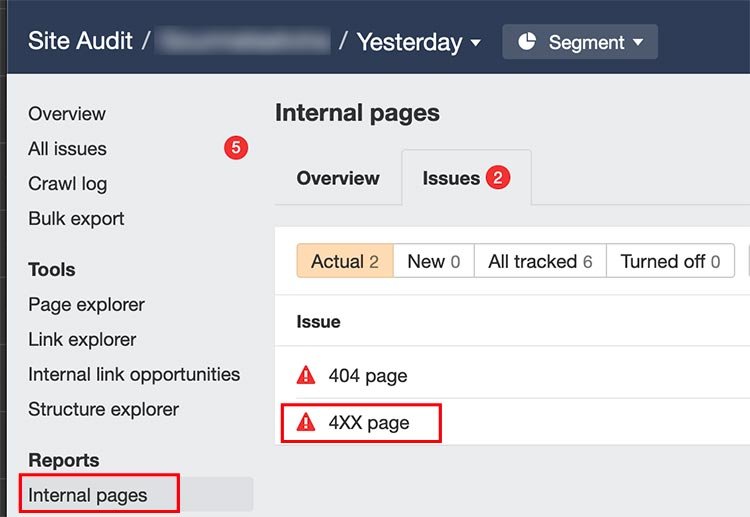Open Crawl log in the sidebar
750x517 pixels.
point(67,184)
